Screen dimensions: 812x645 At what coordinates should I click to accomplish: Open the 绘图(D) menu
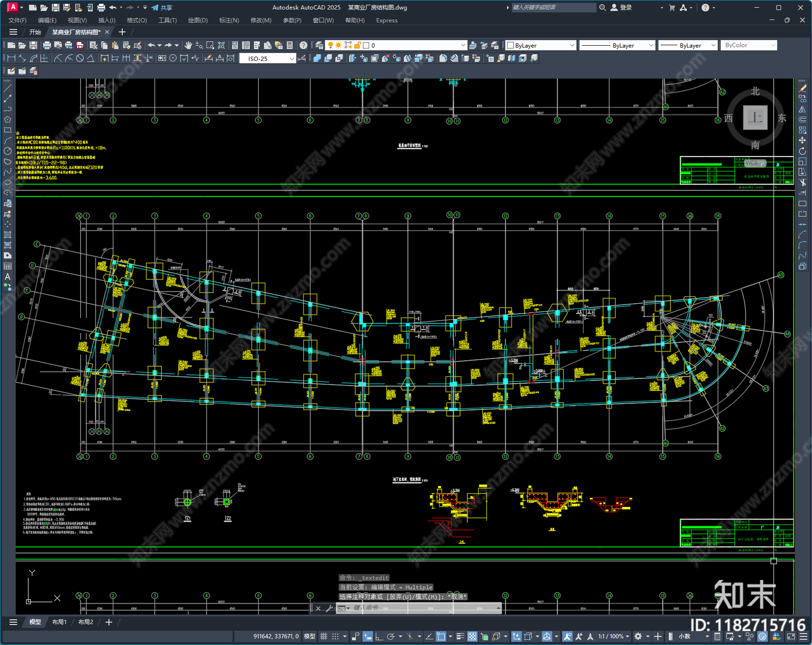click(x=198, y=20)
